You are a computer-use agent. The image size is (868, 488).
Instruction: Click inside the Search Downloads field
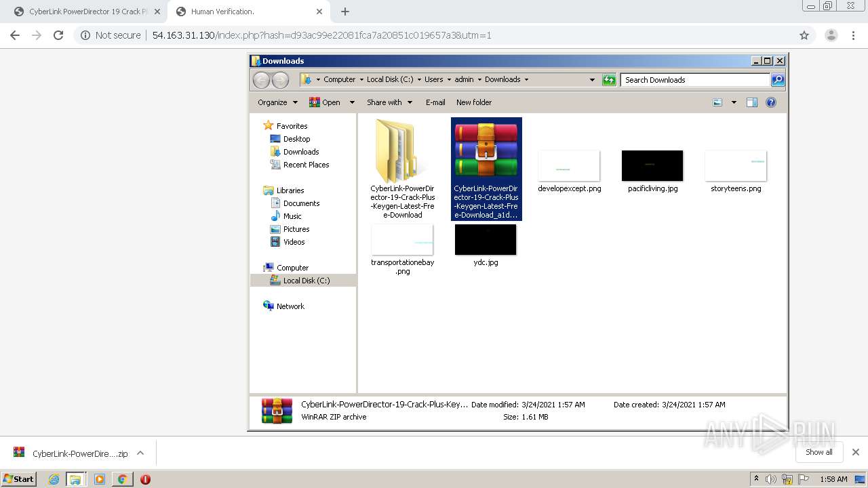pos(696,80)
